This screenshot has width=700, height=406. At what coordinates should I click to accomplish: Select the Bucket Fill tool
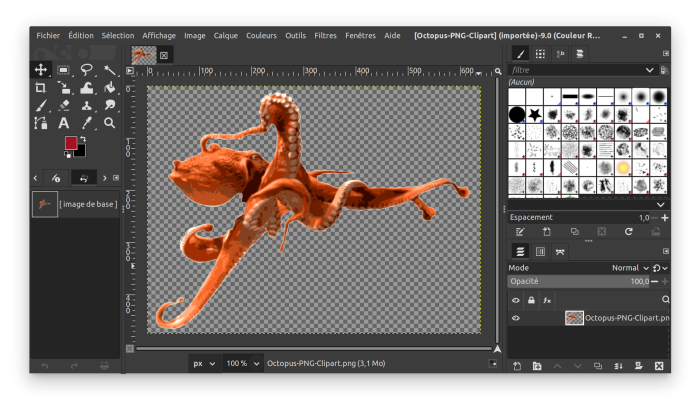tap(109, 88)
